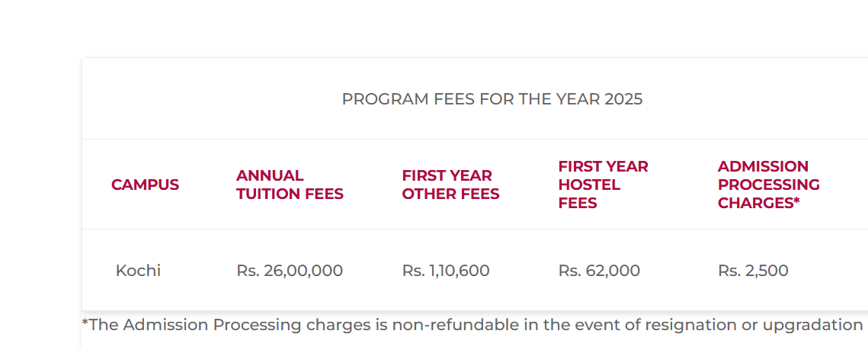Select the word 'HOSTEL' in the header

589,185
